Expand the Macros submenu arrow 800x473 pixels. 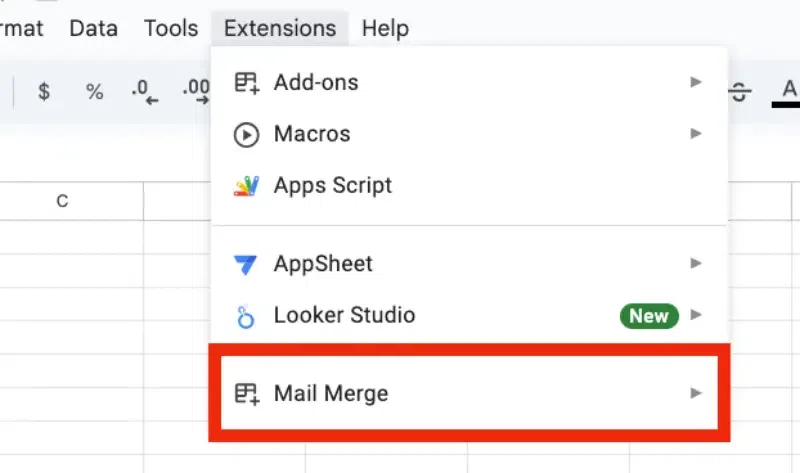[x=696, y=133]
